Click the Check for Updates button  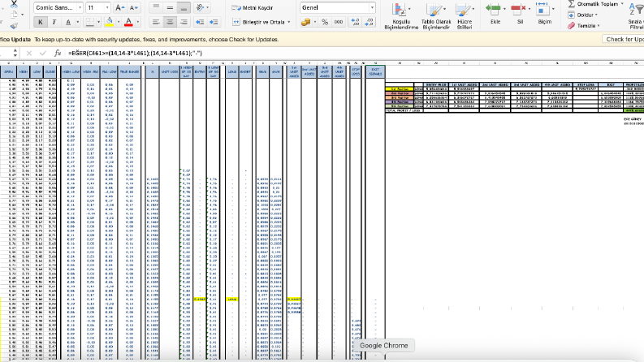[623, 39]
